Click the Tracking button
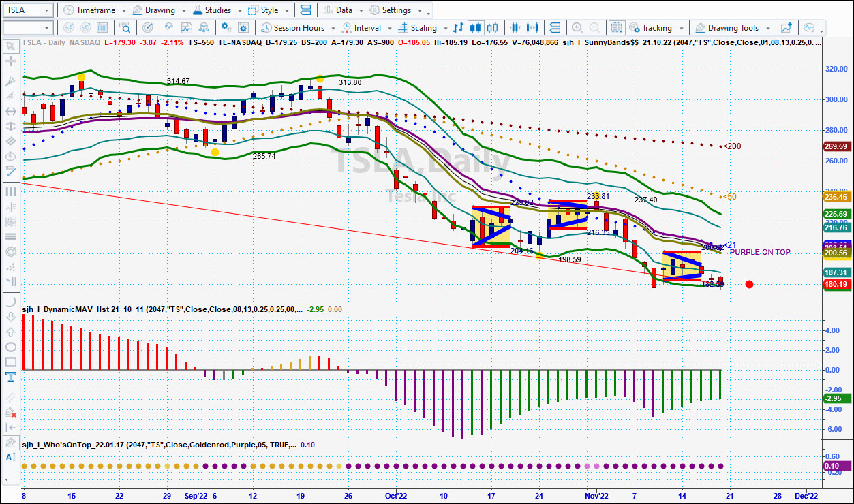The width and height of the screenshot is (854, 504). coord(650,28)
